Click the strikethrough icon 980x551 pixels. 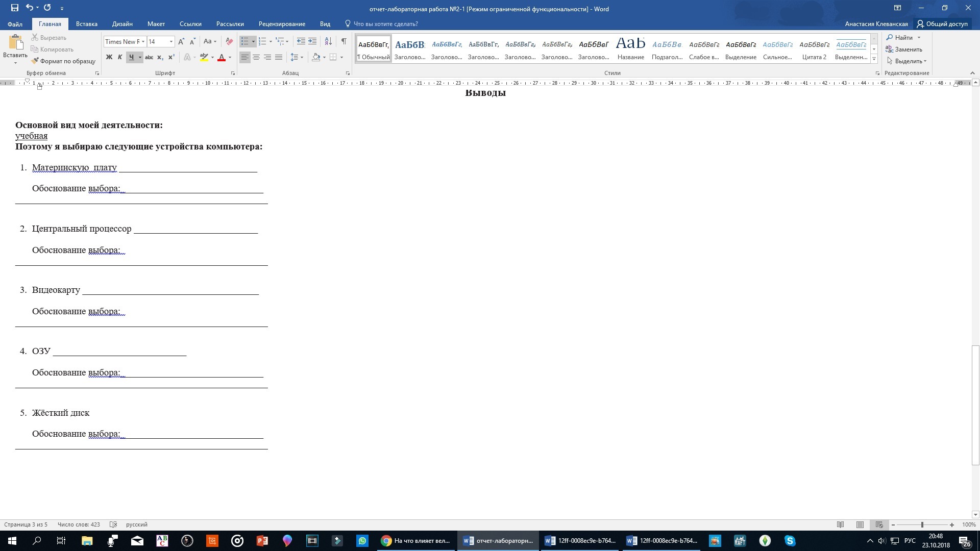(149, 57)
